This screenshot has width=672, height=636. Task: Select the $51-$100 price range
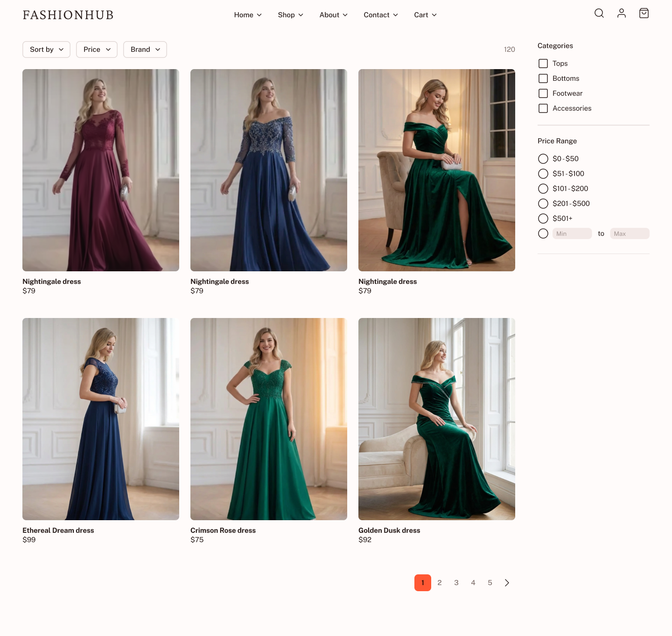click(x=543, y=173)
